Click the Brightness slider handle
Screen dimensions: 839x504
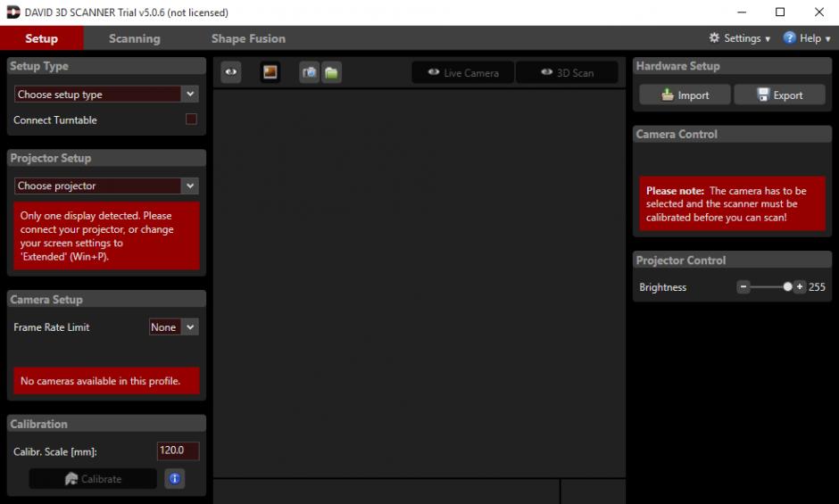(x=787, y=286)
